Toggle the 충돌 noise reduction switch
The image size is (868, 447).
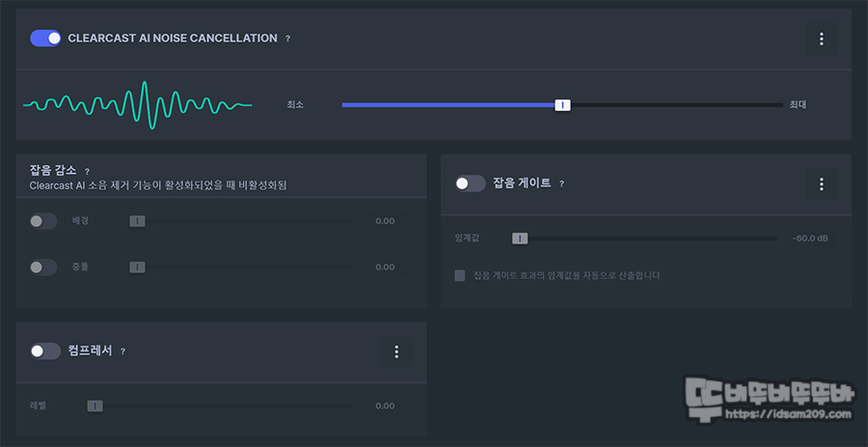[x=43, y=267]
